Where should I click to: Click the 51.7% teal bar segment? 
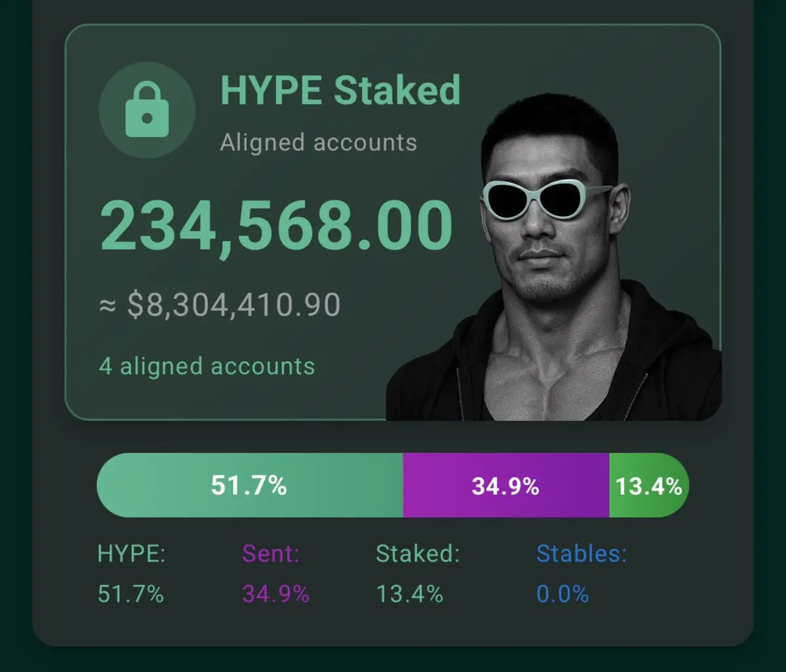[x=249, y=486]
